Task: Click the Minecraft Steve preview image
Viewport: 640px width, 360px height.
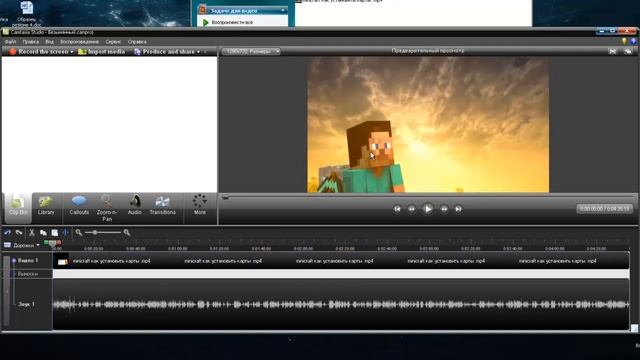Action: (x=428, y=124)
